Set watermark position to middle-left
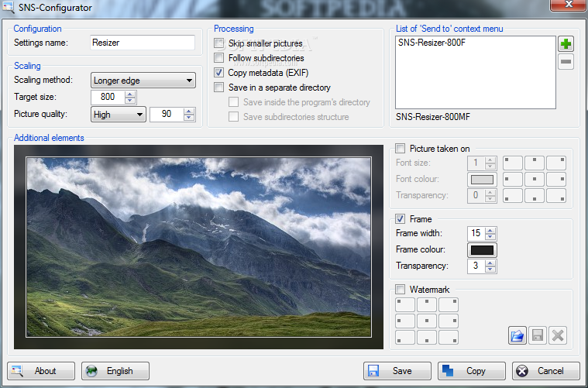Viewport: 588px width, 388px height. click(405, 321)
